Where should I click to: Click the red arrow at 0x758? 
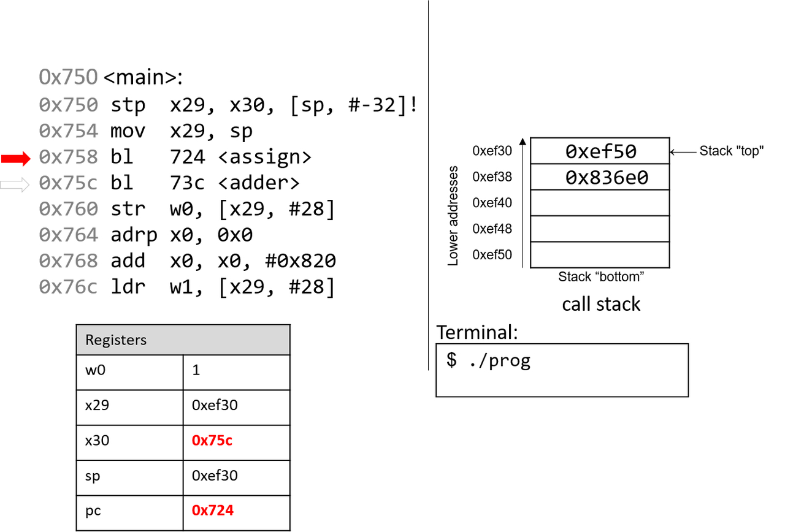click(x=15, y=159)
